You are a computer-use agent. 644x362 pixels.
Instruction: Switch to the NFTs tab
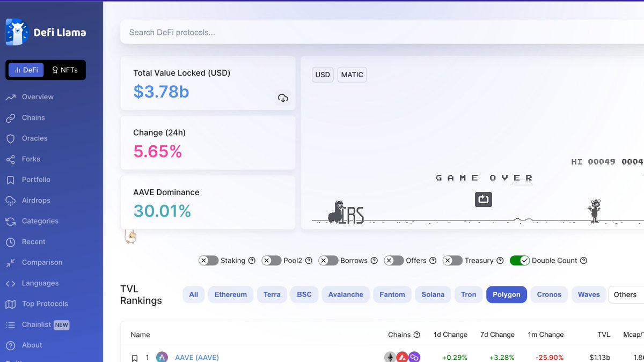click(x=64, y=70)
